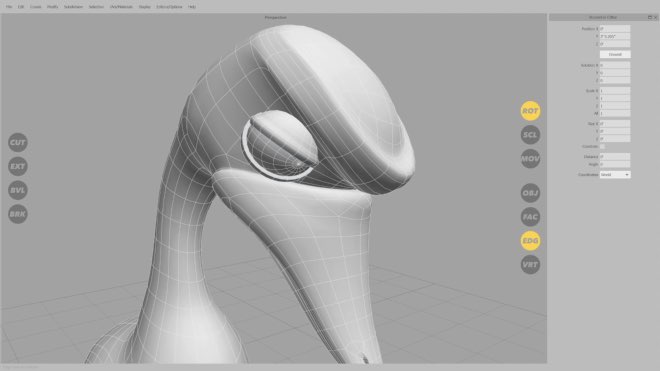Switch to OBJ object selection mode
The height and width of the screenshot is (371, 660).
pyautogui.click(x=530, y=193)
